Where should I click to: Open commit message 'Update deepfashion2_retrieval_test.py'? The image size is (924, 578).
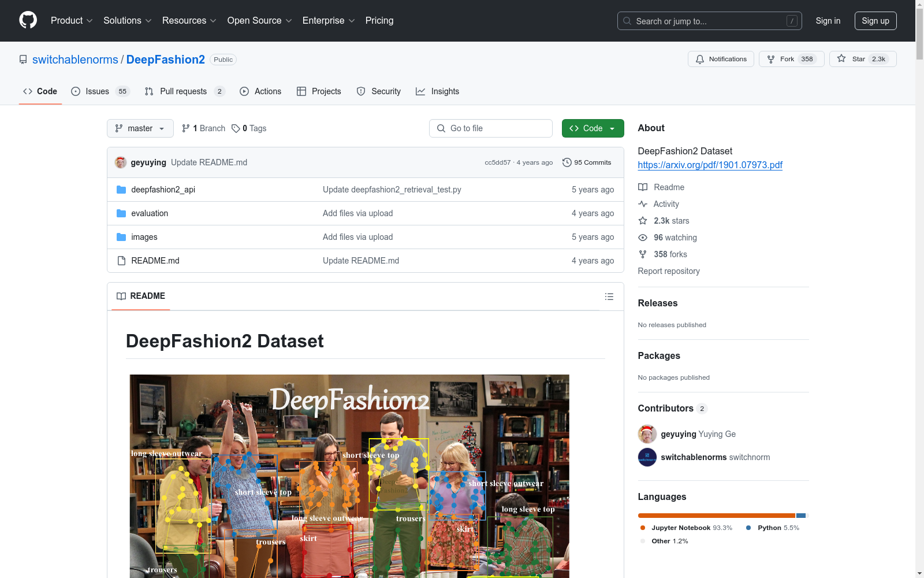coord(392,190)
